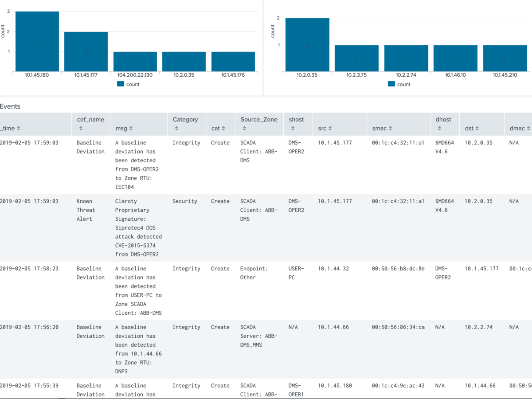Select the 10.2.3.75 bar in right chart
Viewport: 532px width, 399px height.
click(x=356, y=58)
